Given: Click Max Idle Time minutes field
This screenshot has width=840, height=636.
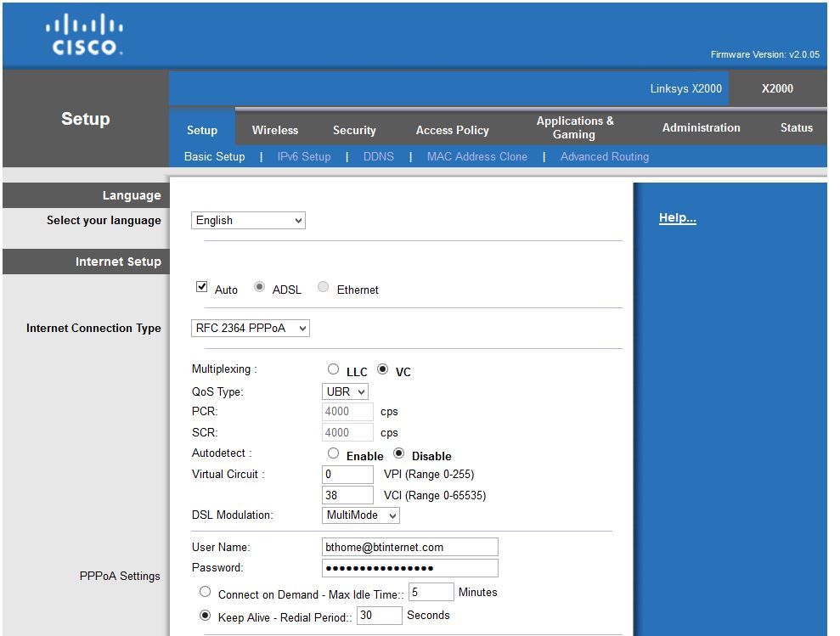Looking at the screenshot, I should pyautogui.click(x=431, y=592).
